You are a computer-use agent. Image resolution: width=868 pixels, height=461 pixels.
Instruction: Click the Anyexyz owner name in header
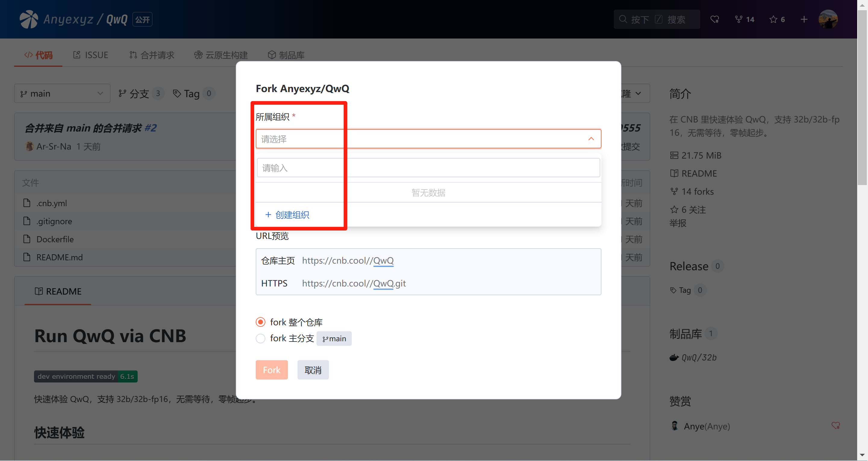(68, 19)
